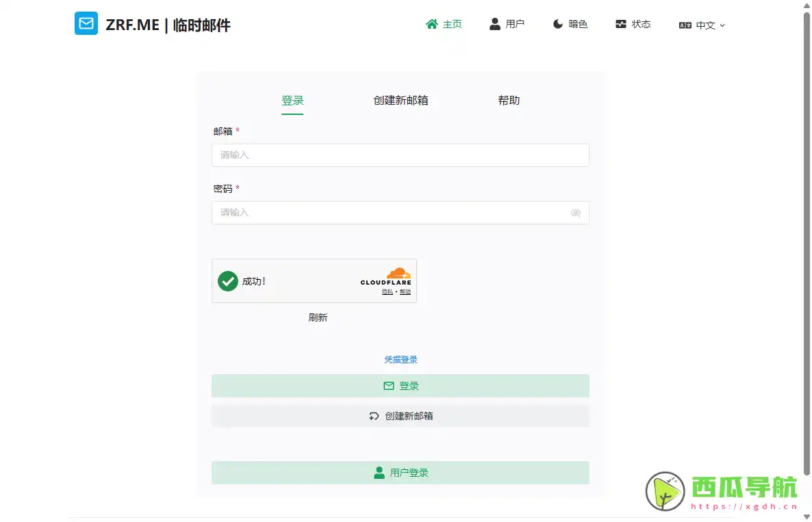Open Cloudflare 帮助 help link
812x522 pixels.
(x=405, y=291)
